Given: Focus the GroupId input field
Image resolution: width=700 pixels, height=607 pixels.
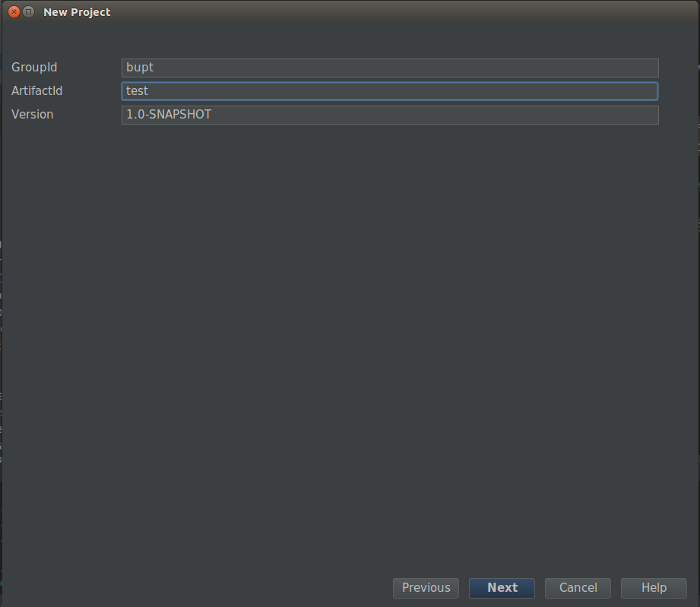Looking at the screenshot, I should click(x=390, y=68).
